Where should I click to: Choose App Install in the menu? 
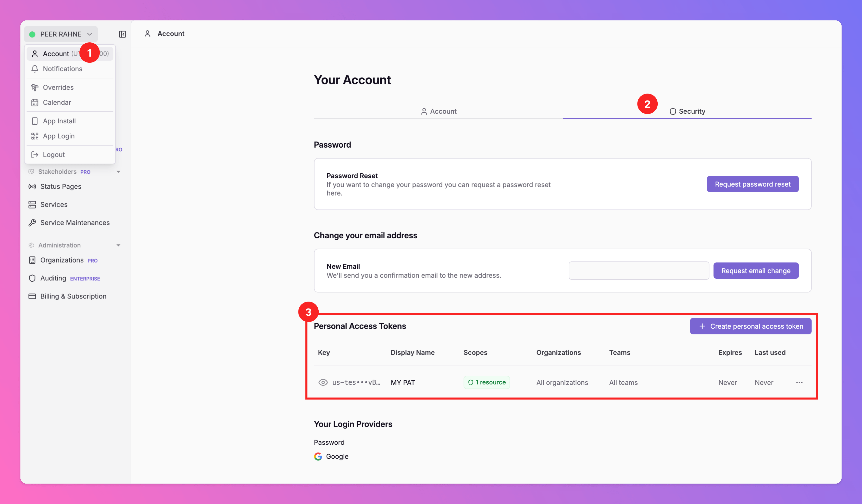tap(70, 121)
